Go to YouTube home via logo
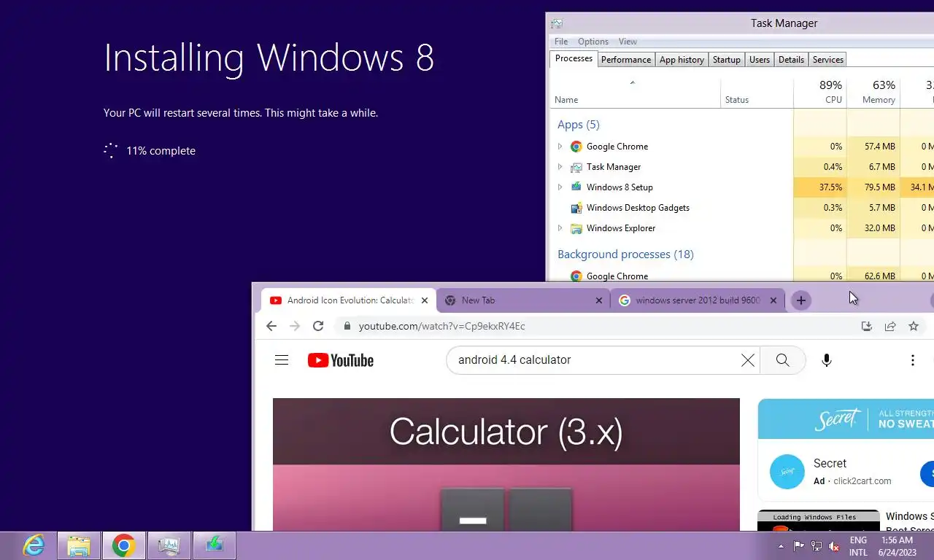This screenshot has width=934, height=560. 341,360
